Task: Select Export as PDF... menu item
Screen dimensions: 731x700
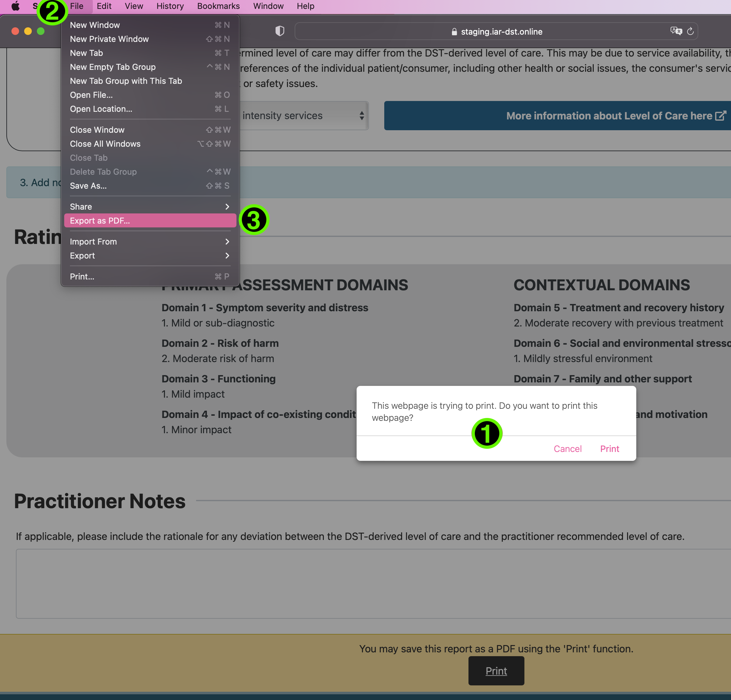Action: [150, 221]
